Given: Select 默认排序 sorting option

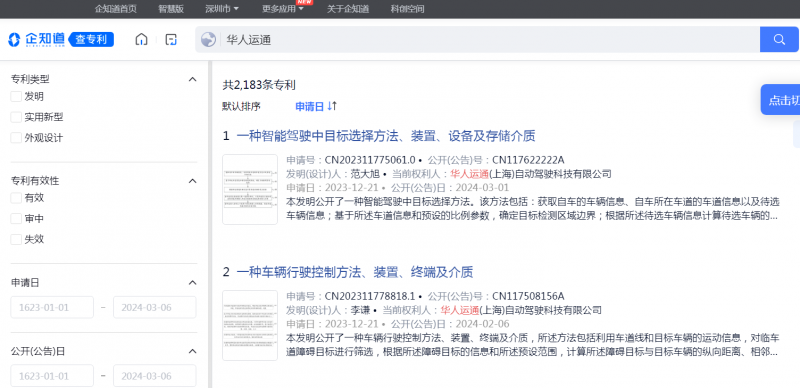Looking at the screenshot, I should 241,106.
